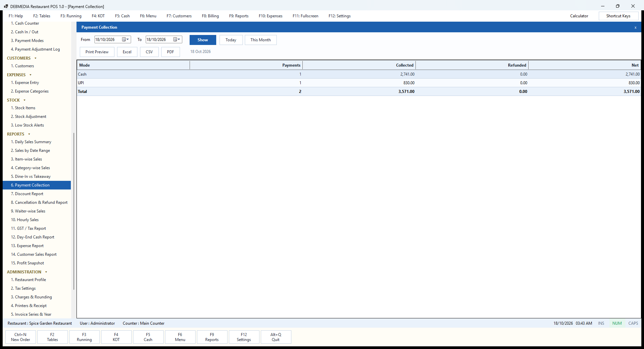This screenshot has width=644, height=349.
Task: Collapse the ADMINISTRATION section arrow
Action: point(46,272)
